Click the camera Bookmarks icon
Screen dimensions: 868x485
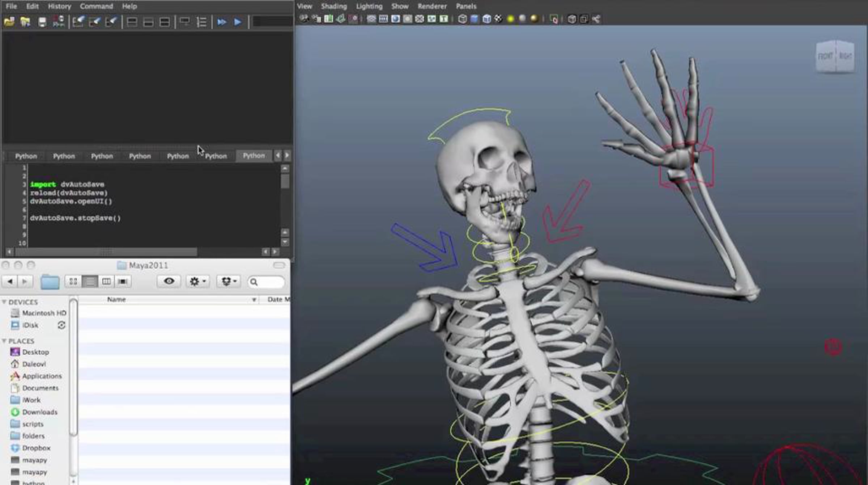click(329, 18)
